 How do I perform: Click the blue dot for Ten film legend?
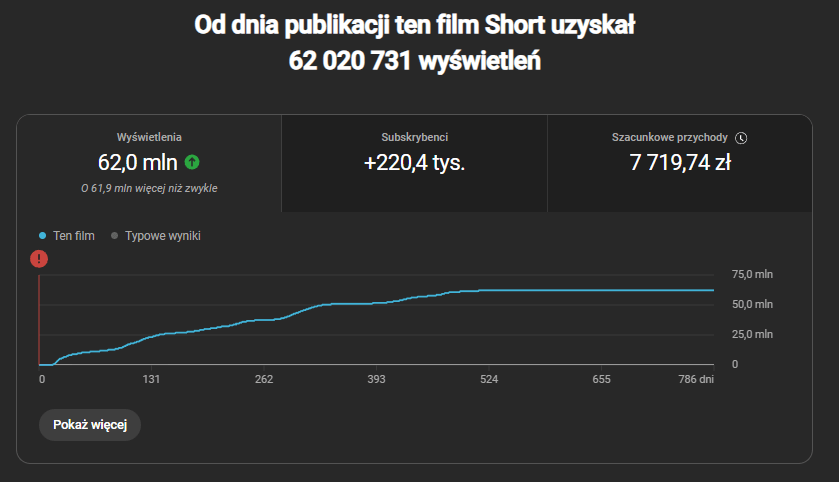[42, 236]
